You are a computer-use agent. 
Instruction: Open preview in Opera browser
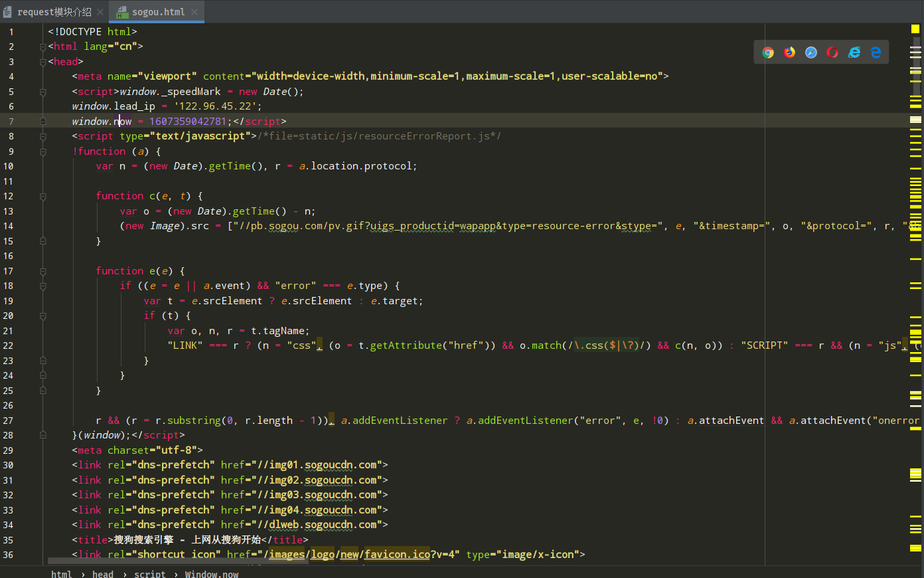tap(832, 52)
